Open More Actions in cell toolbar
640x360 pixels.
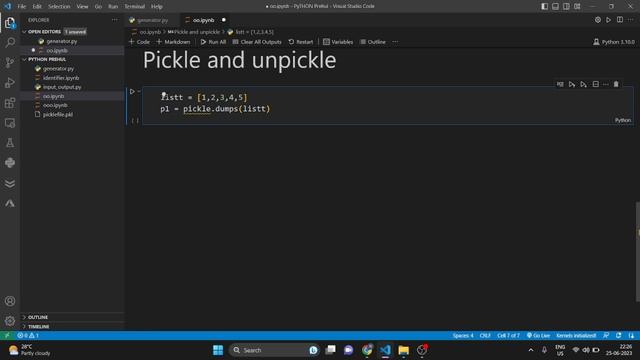[606, 84]
